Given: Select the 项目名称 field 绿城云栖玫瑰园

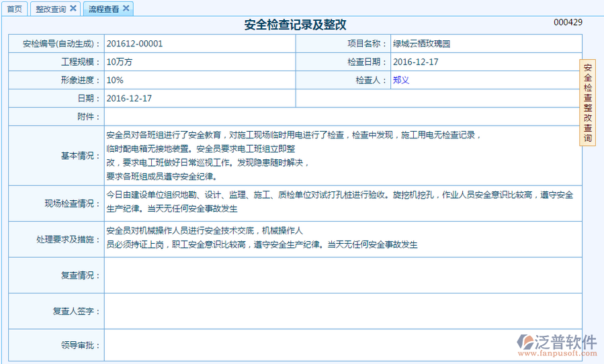Looking at the screenshot, I should coord(421,44).
